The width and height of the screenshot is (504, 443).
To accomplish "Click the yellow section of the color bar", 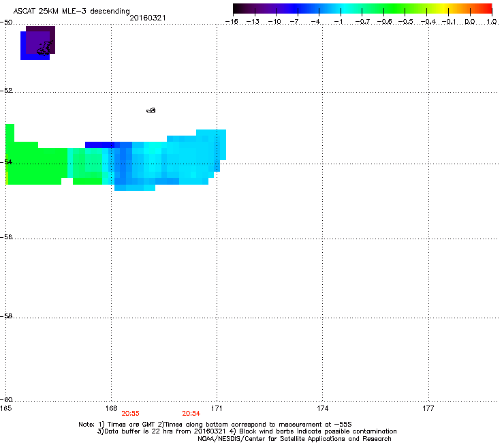I will (444, 9).
